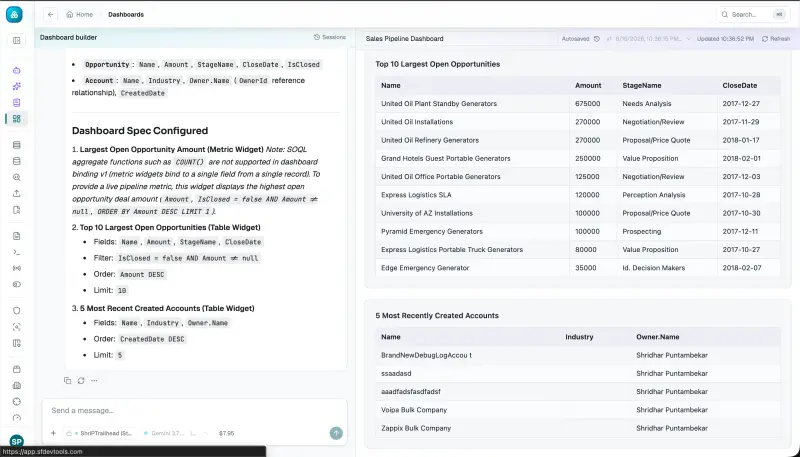800x457 pixels.
Task: Select the Zappix Bulk Company account row
Action: pos(578,428)
